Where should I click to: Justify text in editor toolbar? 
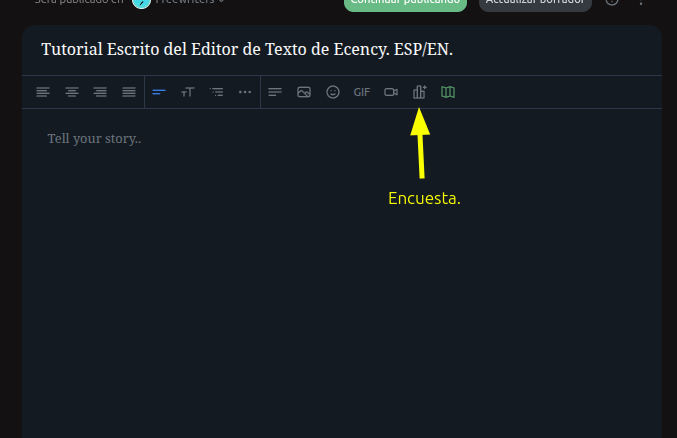[129, 92]
